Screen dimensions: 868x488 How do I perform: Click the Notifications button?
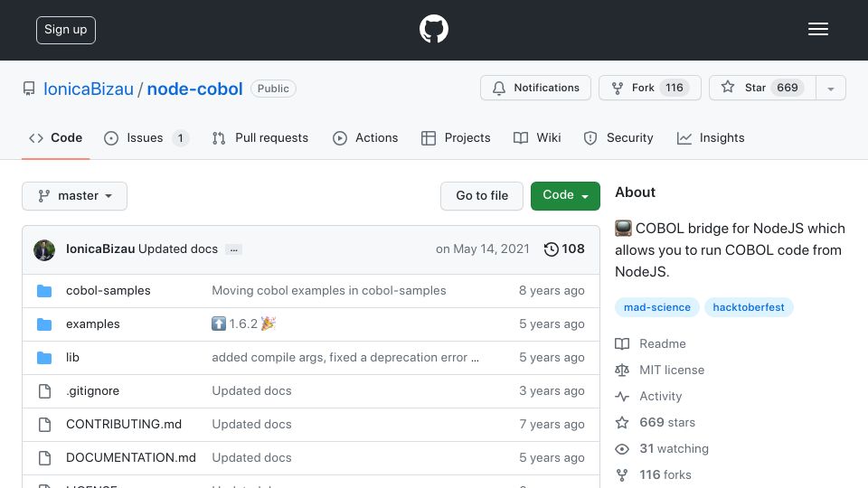[x=535, y=88]
